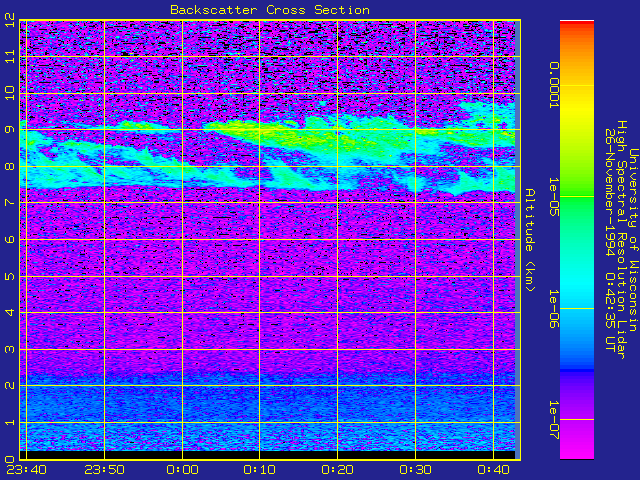Screen dimensions: 640x480
Task: Click the 0:00 time axis label
Action: 182,470
